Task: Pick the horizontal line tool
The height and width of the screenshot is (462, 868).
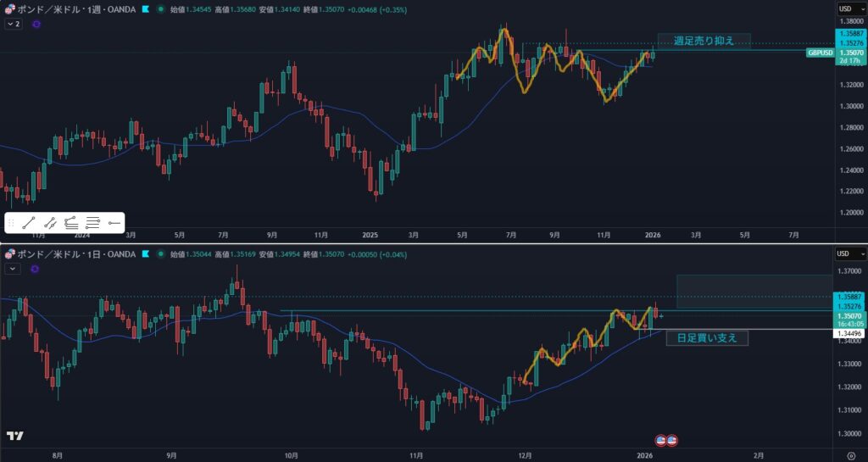Action: [x=93, y=223]
